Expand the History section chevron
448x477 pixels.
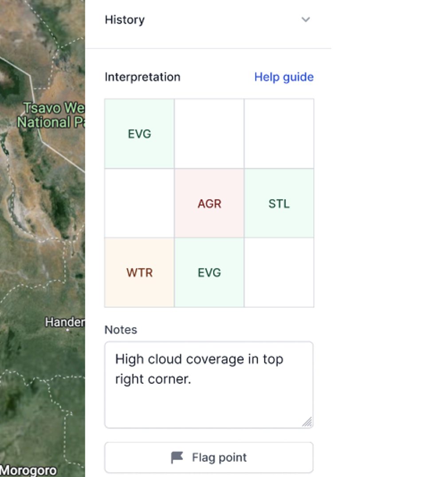(x=306, y=20)
